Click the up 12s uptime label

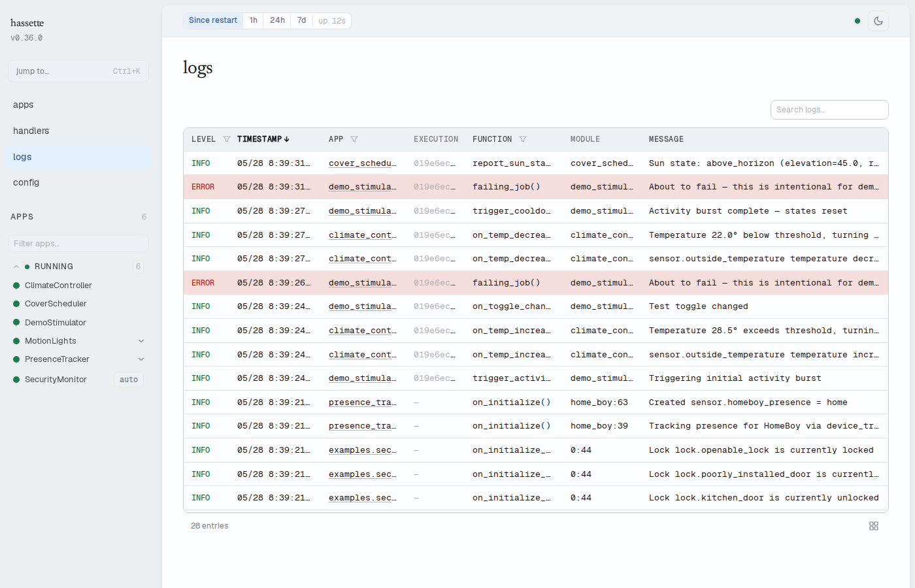pyautogui.click(x=332, y=21)
